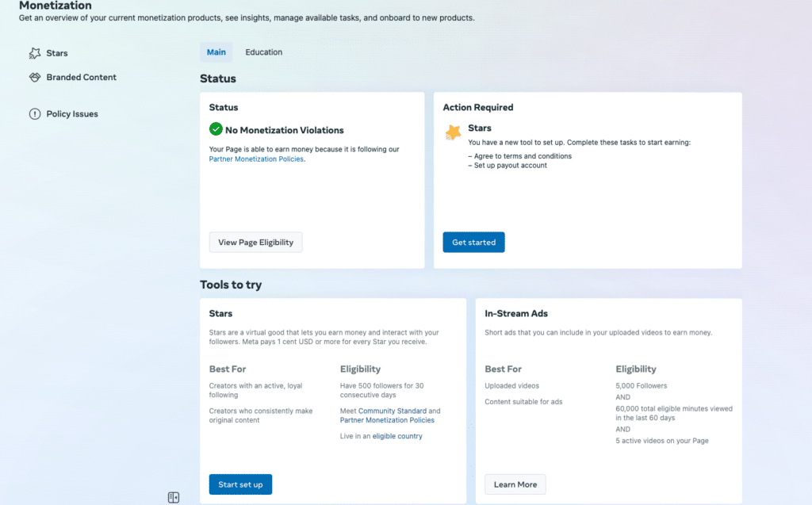Click the gold shooting star icon in Action Required
Viewport: 812px width, 505px height.
tap(453, 132)
